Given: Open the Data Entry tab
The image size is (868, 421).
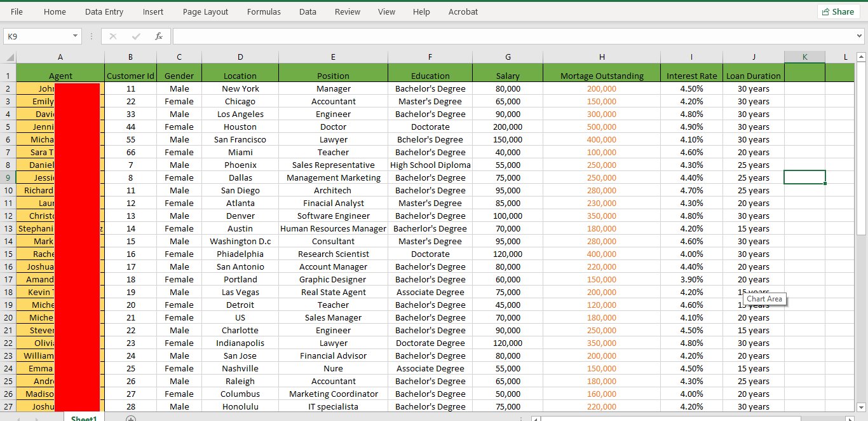Looking at the screenshot, I should pos(104,11).
